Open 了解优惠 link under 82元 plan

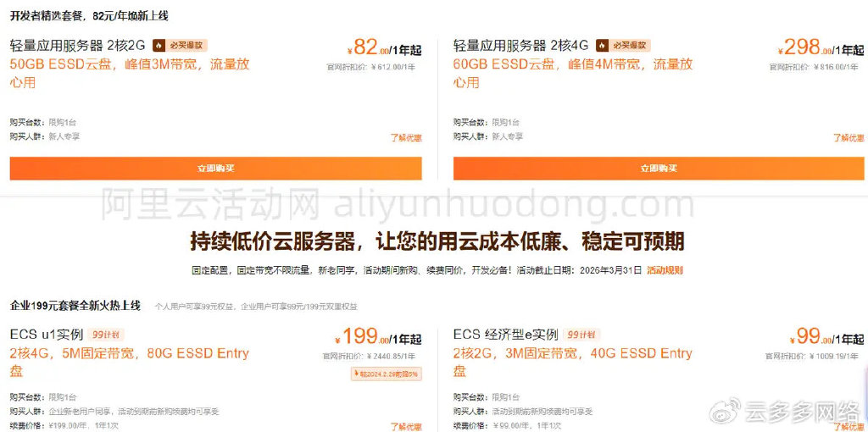pyautogui.click(x=406, y=138)
